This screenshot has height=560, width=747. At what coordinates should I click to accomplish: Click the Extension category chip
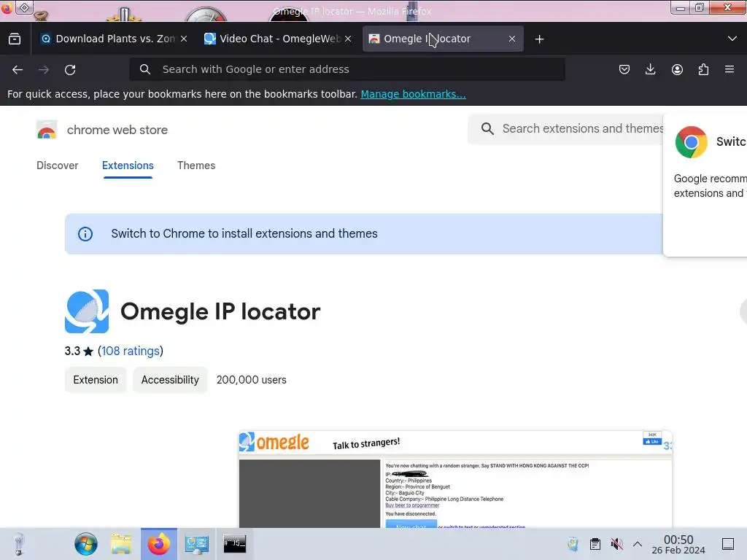click(x=96, y=380)
